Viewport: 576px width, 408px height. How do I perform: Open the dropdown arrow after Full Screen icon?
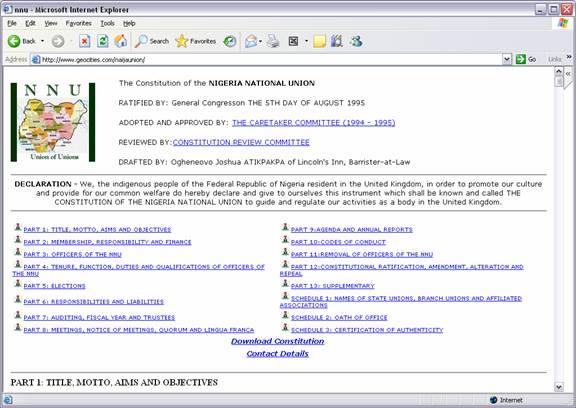(x=306, y=41)
